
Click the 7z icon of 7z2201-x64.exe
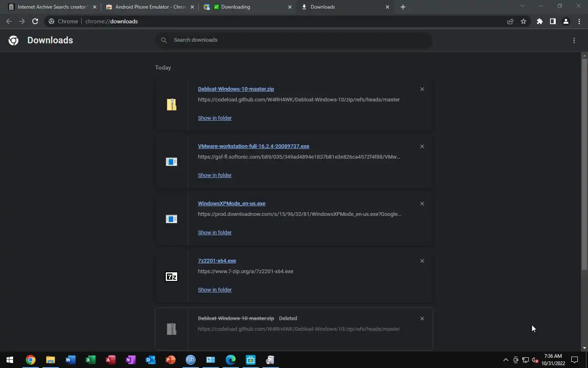(x=171, y=277)
